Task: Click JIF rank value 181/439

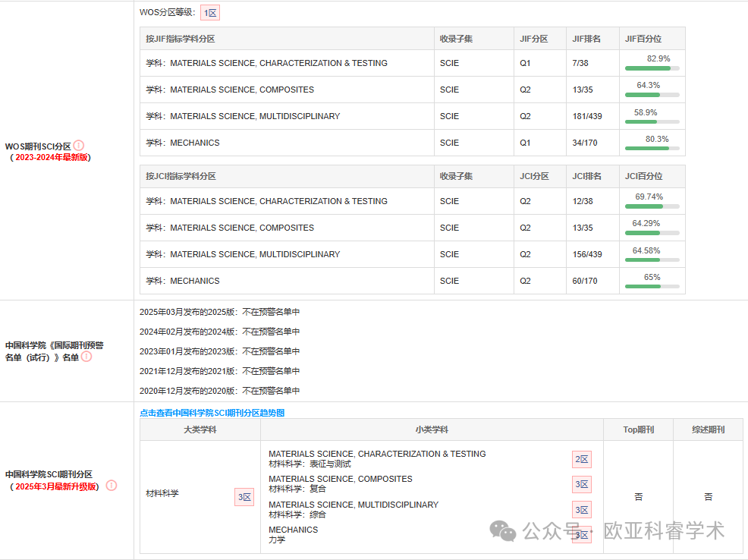Action: coord(587,116)
